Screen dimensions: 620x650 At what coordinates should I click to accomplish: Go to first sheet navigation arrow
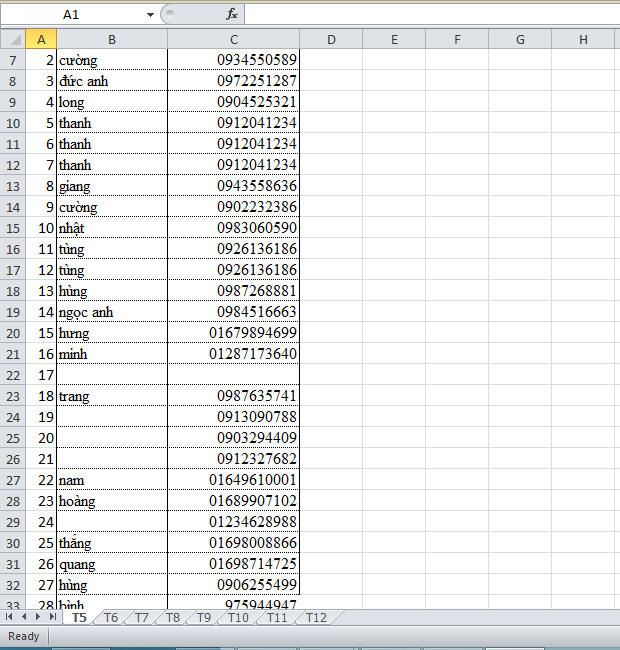click(9, 617)
